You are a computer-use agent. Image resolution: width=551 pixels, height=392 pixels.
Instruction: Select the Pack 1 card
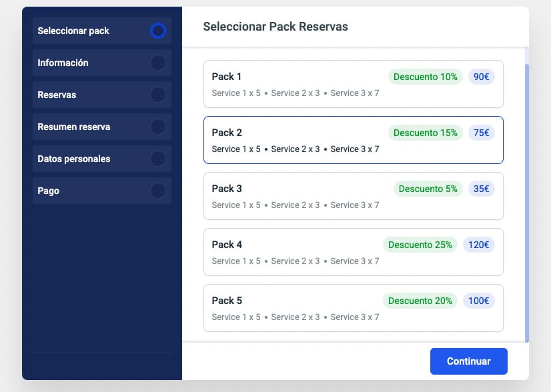click(x=300, y=85)
